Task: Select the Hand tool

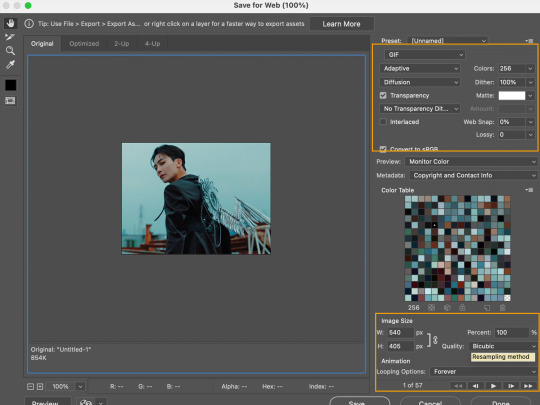Action: pyautogui.click(x=10, y=23)
